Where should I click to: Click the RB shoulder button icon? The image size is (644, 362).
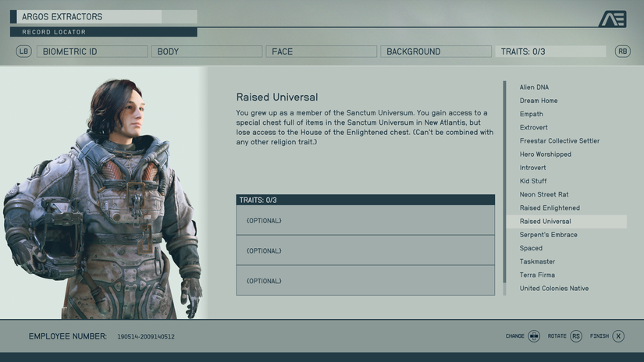pyautogui.click(x=623, y=51)
